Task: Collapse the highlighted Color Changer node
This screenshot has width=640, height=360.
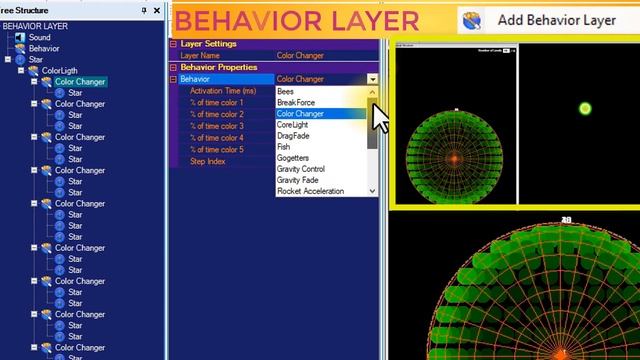Action: (34, 82)
